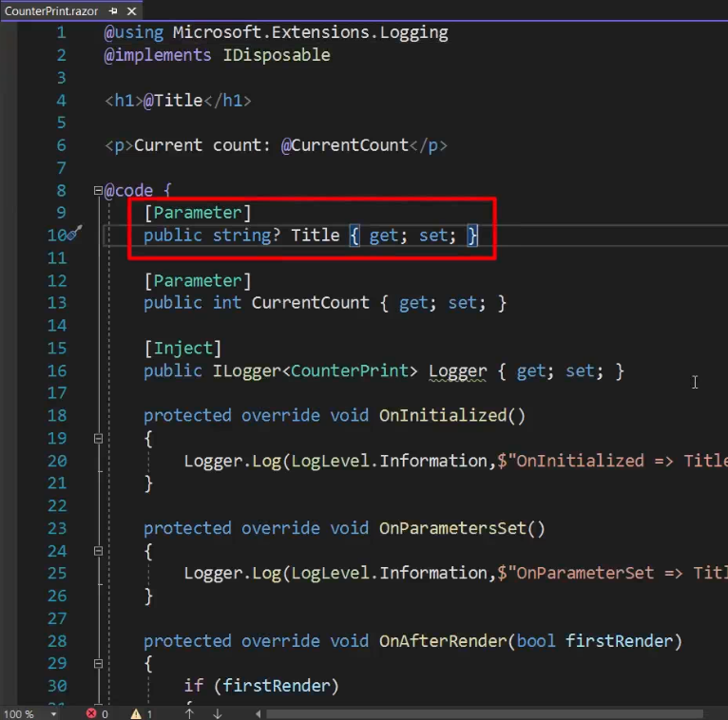Collapse the @code block at line 8
The image size is (728, 720).
(x=98, y=190)
